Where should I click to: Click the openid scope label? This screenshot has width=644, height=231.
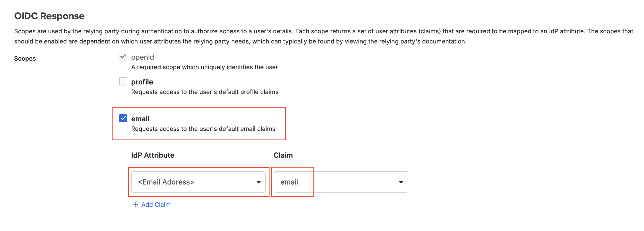143,57
